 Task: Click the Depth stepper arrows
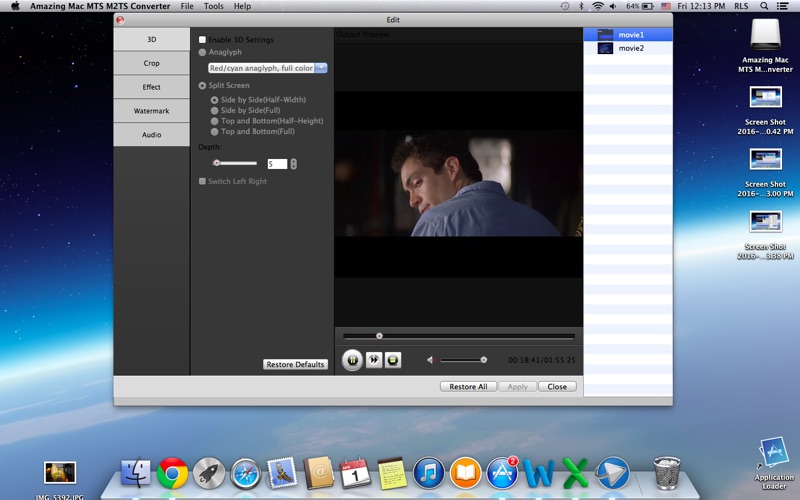click(x=293, y=164)
